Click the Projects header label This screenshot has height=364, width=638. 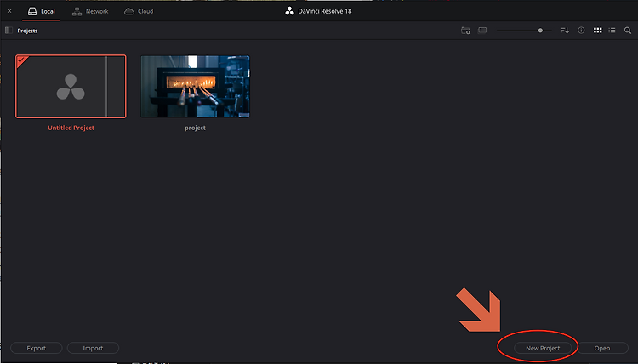27,31
